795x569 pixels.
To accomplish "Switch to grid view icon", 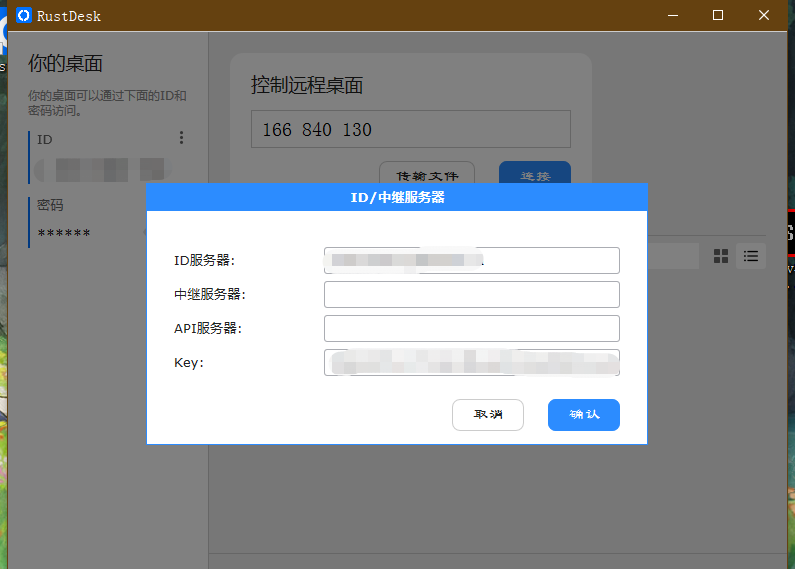I will (720, 256).
